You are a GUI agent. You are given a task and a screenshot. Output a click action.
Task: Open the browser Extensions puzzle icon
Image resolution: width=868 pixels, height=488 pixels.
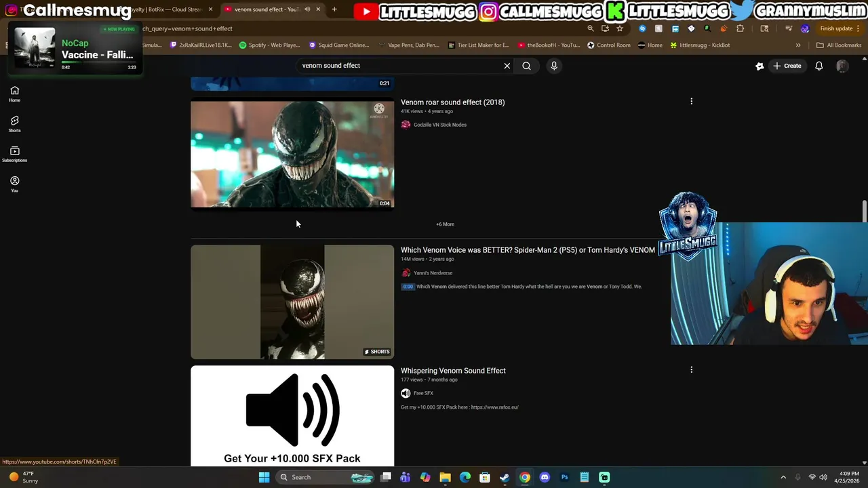740,28
